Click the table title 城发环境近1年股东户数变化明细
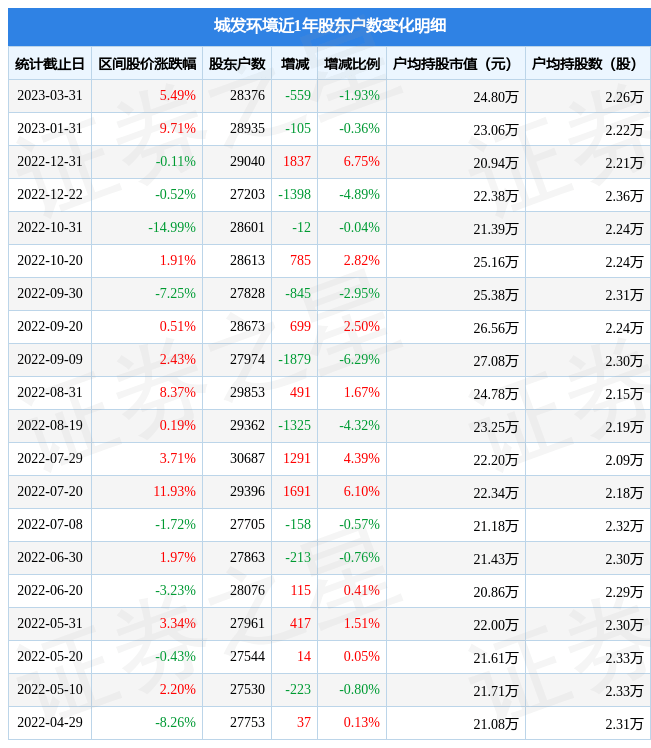651x748 pixels. pos(330,26)
